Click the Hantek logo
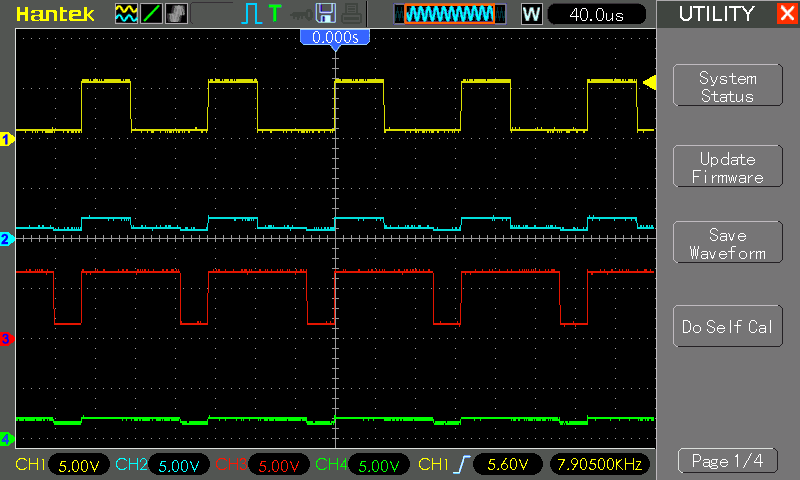The width and height of the screenshot is (800, 480). point(55,14)
